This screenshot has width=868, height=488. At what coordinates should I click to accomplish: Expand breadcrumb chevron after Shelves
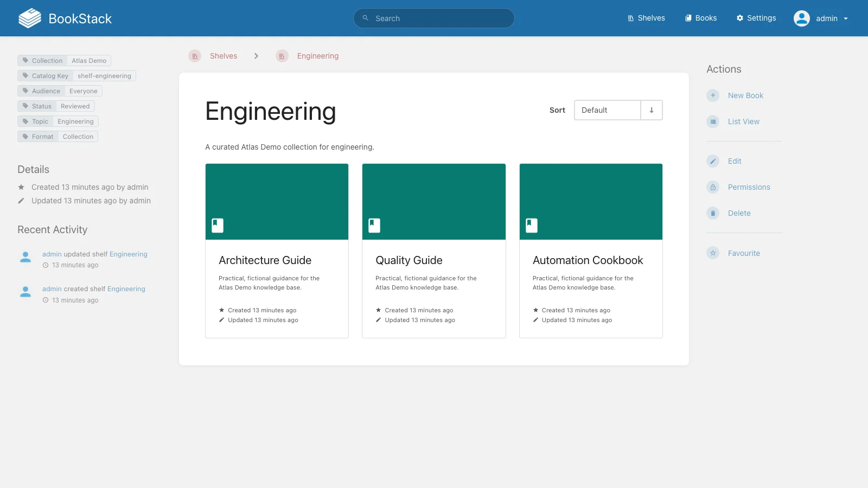point(256,56)
